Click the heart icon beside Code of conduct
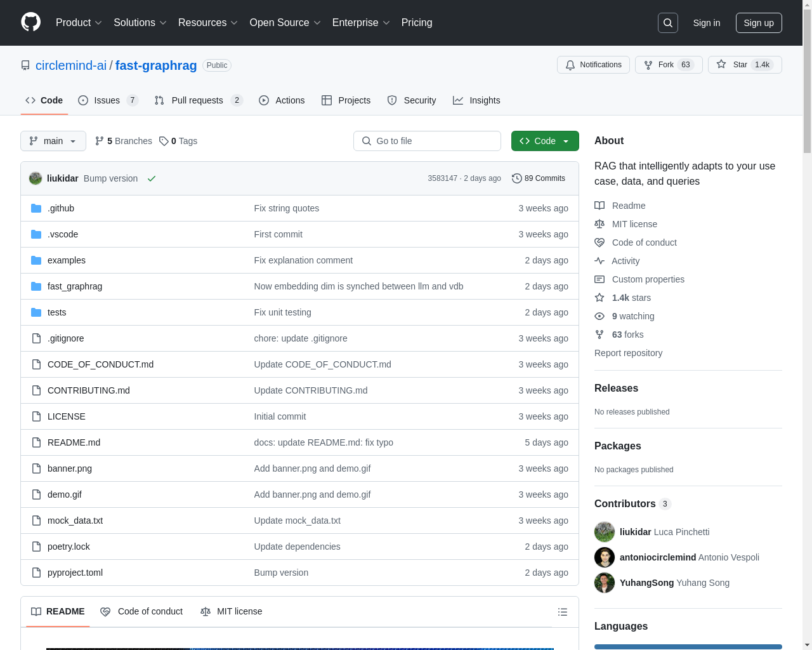This screenshot has height=650, width=812. click(599, 242)
